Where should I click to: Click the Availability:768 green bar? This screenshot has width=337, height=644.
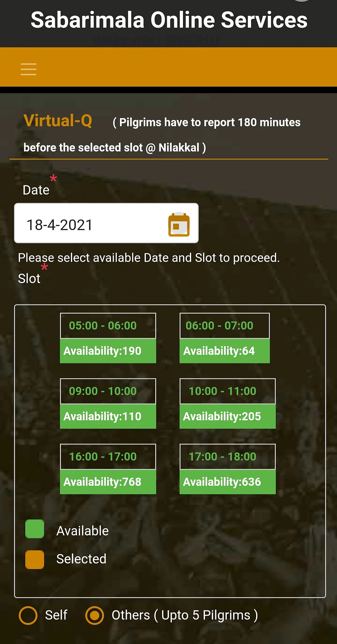coord(108,482)
